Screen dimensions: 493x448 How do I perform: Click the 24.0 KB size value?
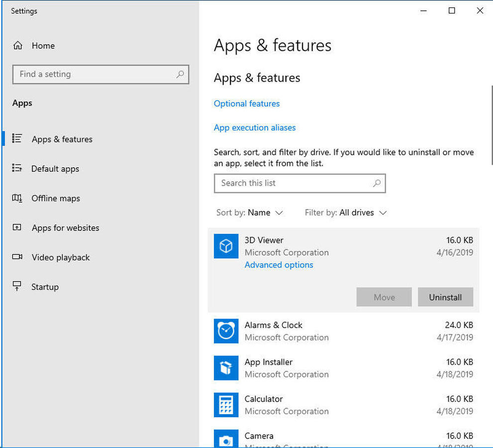pos(459,325)
